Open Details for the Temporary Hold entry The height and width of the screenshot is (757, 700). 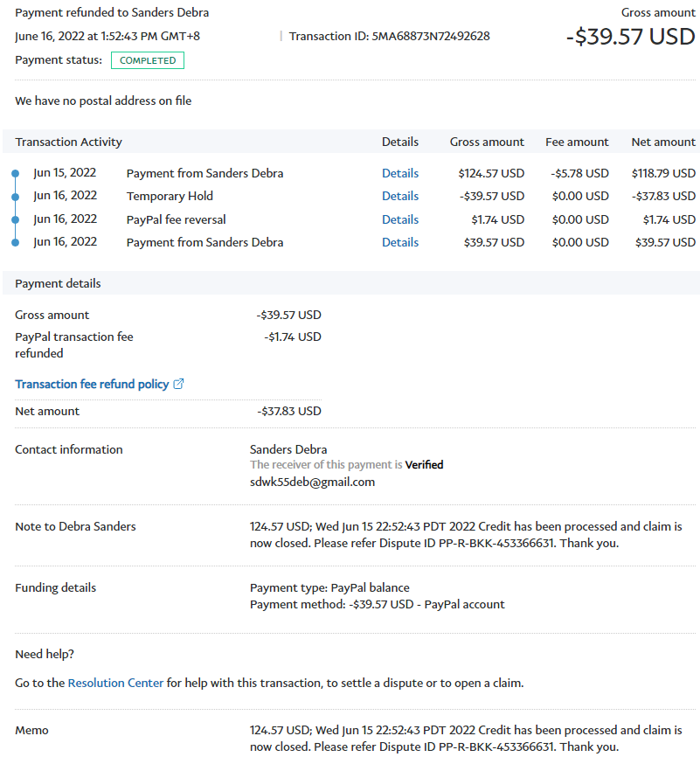(400, 196)
